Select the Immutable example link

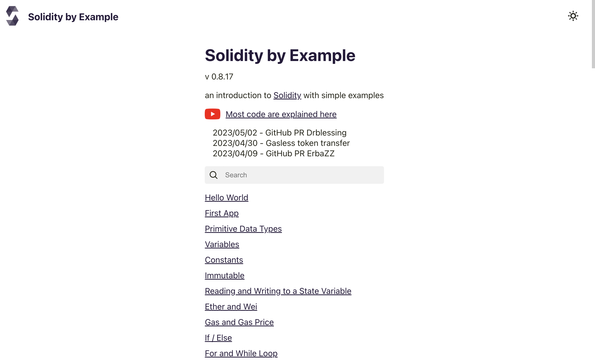click(x=224, y=275)
